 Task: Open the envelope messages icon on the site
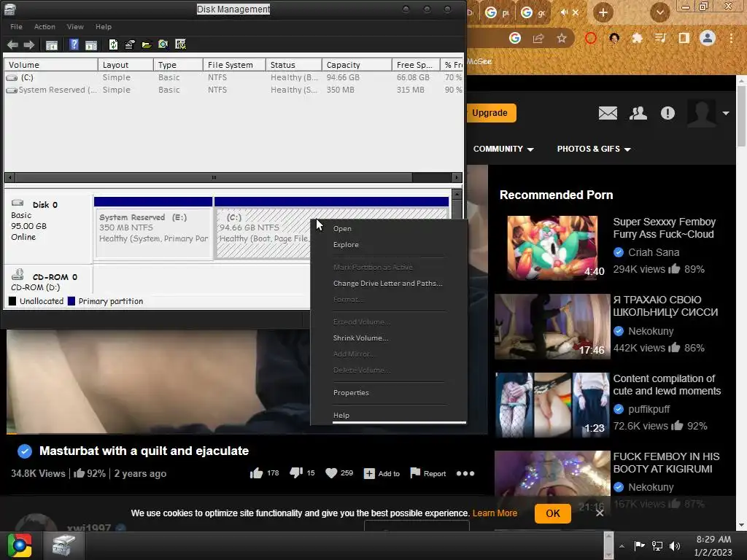pyautogui.click(x=608, y=113)
